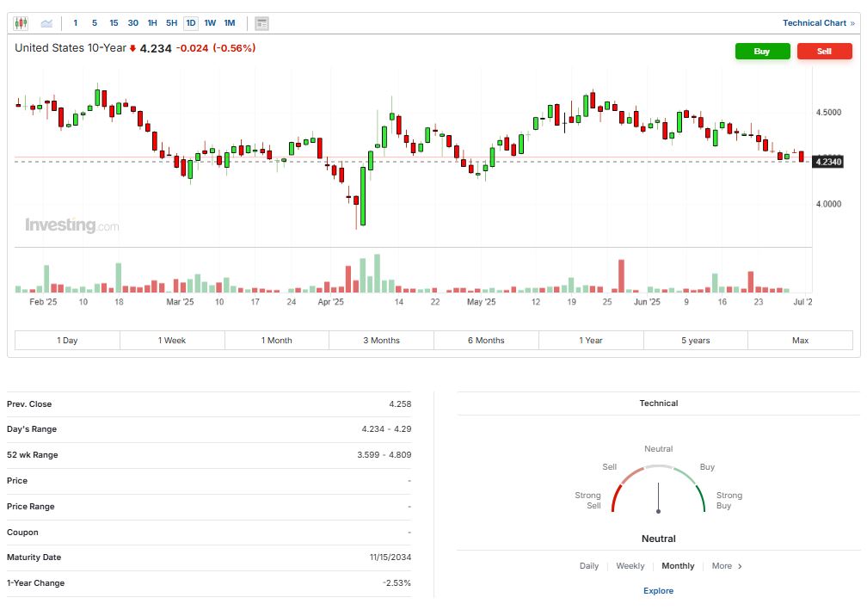Screen dimensions: 867x616
Task: Open the Technical Chart link
Action: [x=814, y=23]
